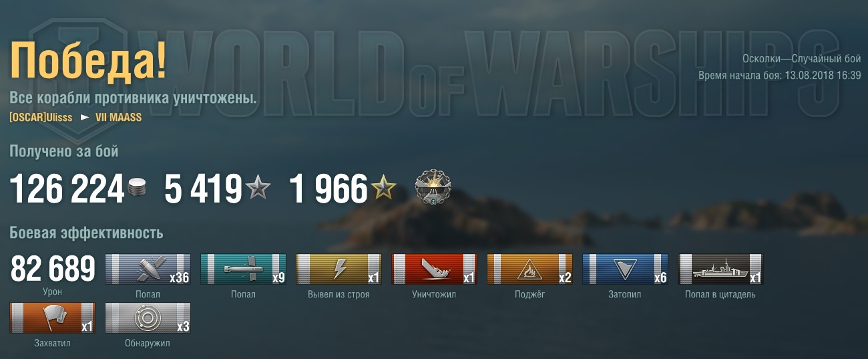Viewport: 868px width, 359px height.
Task: Click the Обнаружил spotted radar ribbon
Action: click(148, 318)
